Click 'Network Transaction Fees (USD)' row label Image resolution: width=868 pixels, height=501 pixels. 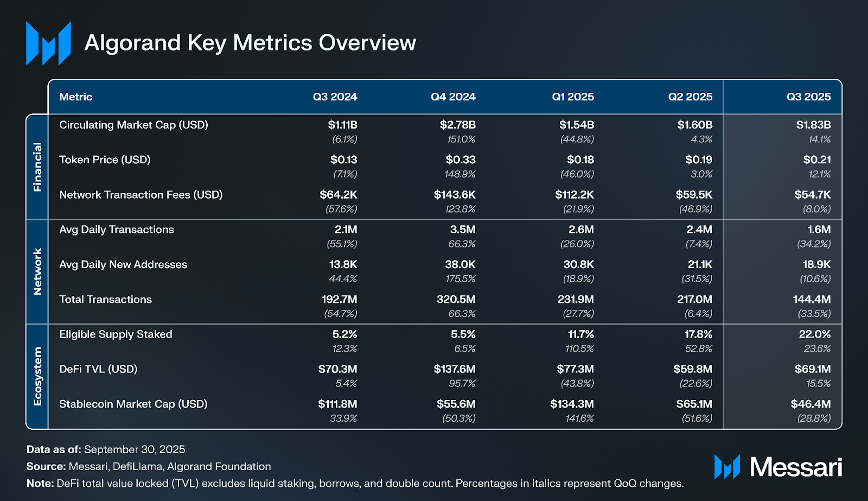141,194
